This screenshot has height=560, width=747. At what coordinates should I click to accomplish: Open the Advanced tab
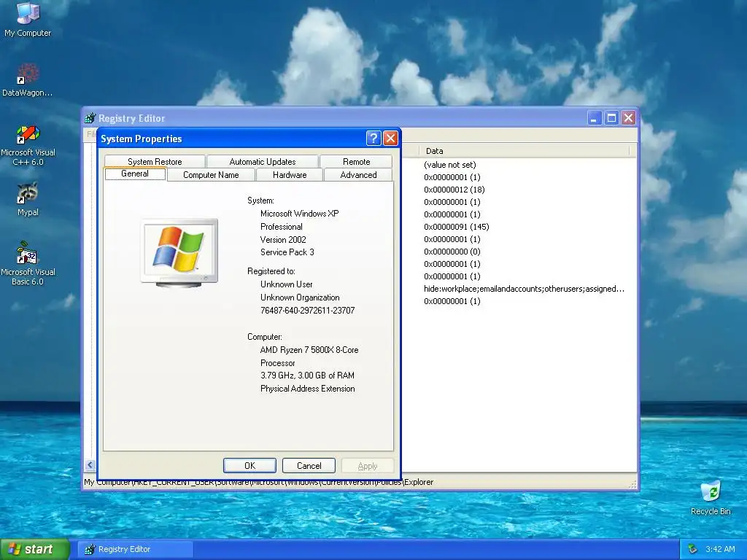(x=358, y=175)
